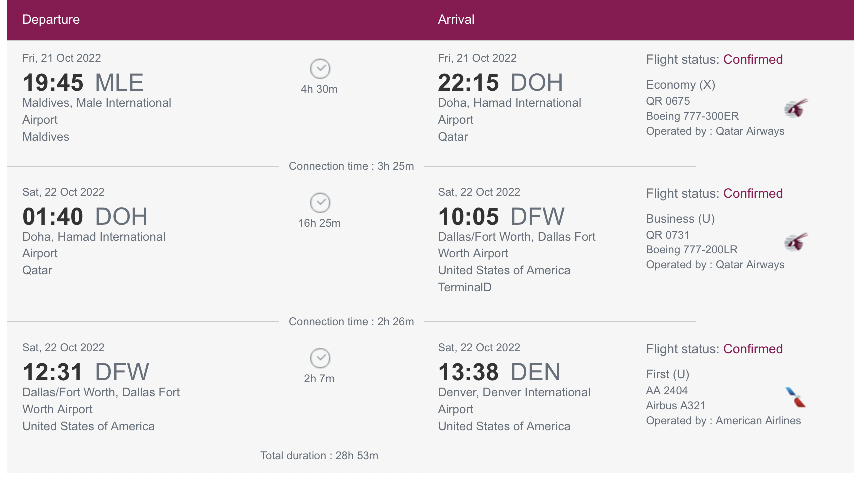Toggle the Confirmed status of flight QR 0731
868x481 pixels.
pyautogui.click(x=753, y=194)
